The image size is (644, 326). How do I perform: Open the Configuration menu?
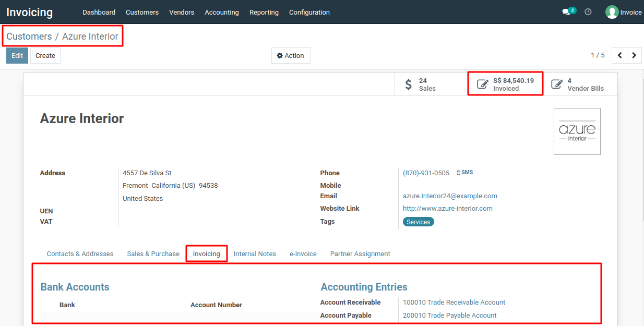[x=309, y=12]
